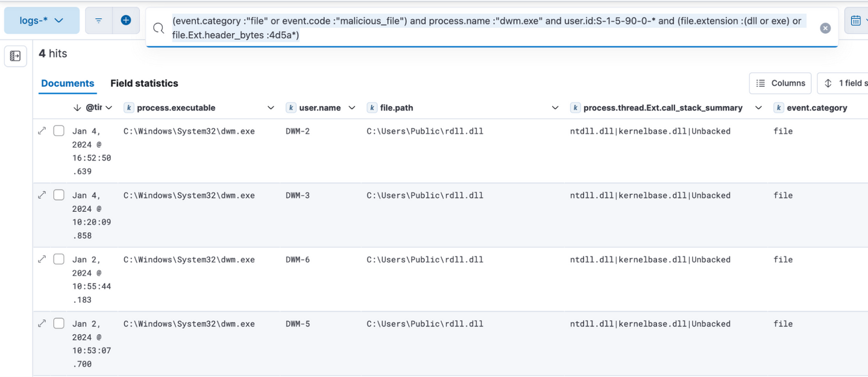Expand the DWM-6 document row details
Screen dimensions: 868x377
coord(42,259)
